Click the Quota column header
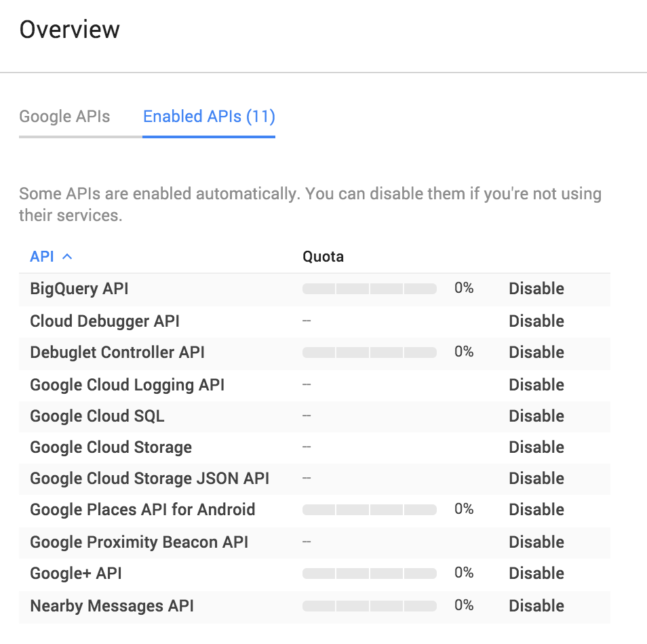 coord(323,257)
